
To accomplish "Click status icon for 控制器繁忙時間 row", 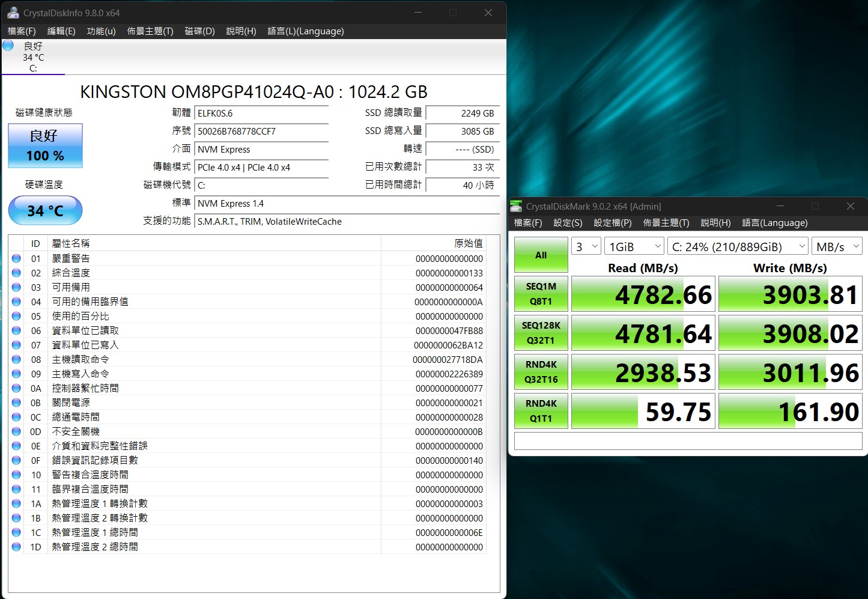I will pyautogui.click(x=16, y=388).
